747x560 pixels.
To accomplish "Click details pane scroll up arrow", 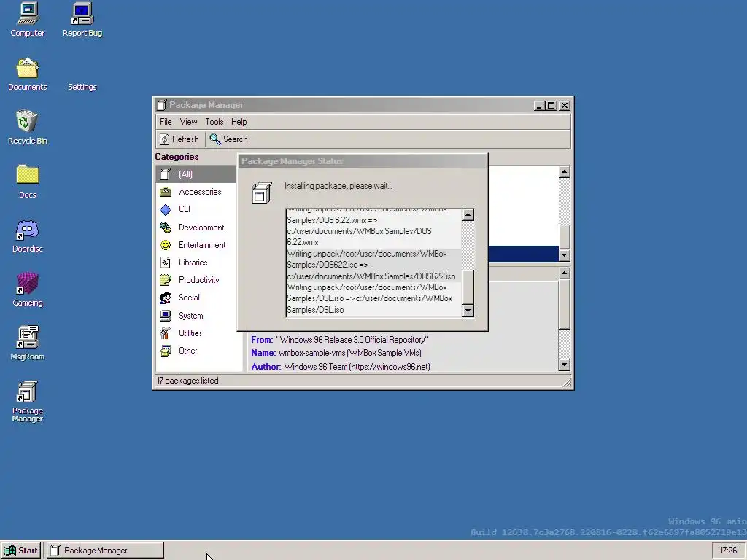I will pos(564,273).
